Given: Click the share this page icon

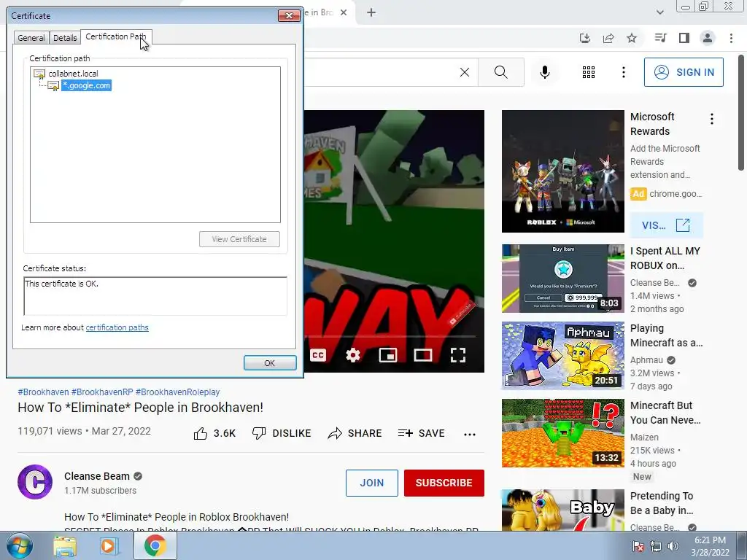Looking at the screenshot, I should pos(608,38).
